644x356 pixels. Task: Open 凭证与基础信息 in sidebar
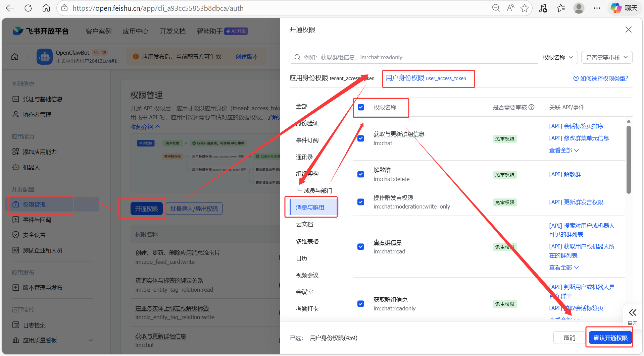pos(42,99)
